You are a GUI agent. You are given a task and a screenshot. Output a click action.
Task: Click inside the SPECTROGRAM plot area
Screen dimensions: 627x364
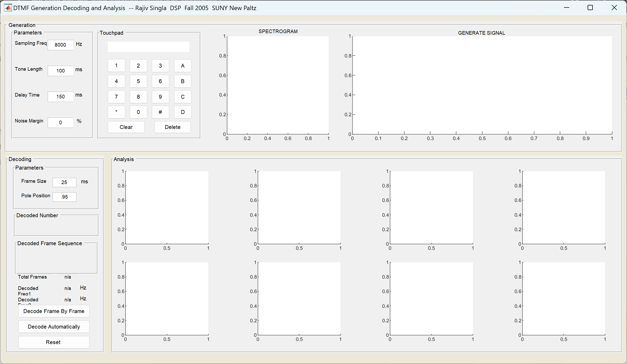coord(278,85)
